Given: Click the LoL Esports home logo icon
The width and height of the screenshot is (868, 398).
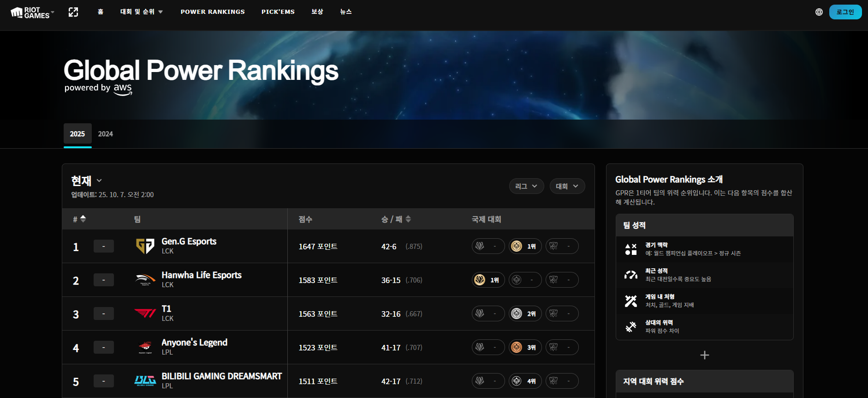Looking at the screenshot, I should (x=73, y=12).
